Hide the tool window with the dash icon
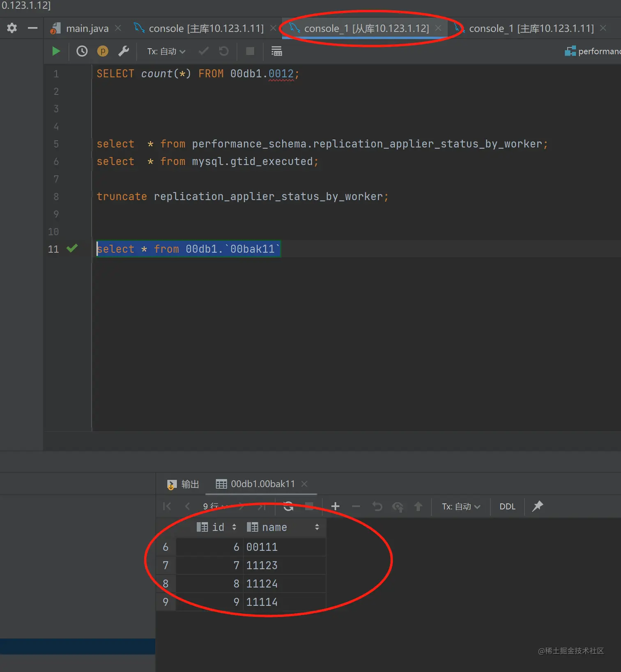 click(32, 28)
